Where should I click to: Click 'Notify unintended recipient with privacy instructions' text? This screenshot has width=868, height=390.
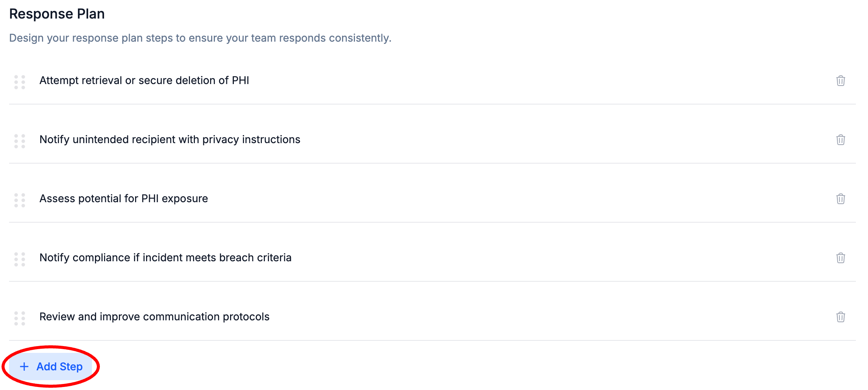[170, 140]
